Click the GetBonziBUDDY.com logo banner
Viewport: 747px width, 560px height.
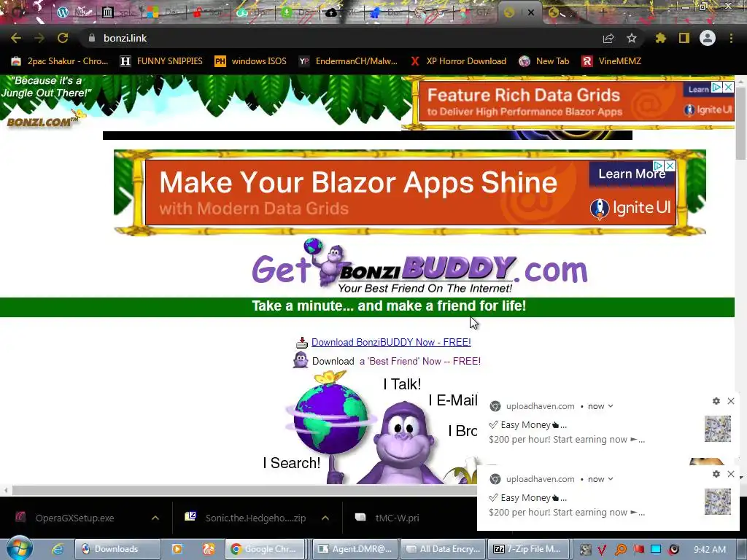click(419, 267)
